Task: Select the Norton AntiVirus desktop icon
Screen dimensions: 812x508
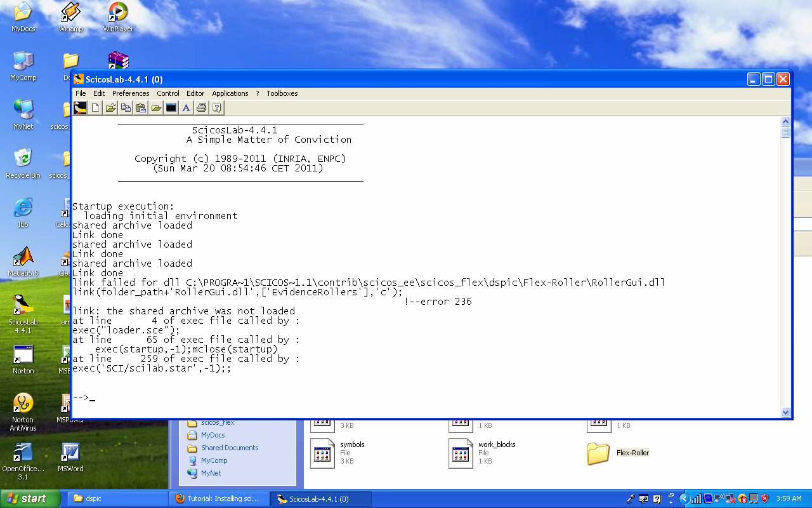Action: (x=23, y=412)
